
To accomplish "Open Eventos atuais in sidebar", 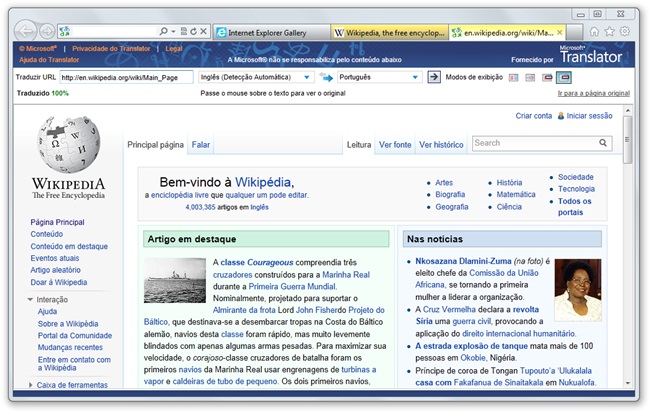I will [x=55, y=258].
